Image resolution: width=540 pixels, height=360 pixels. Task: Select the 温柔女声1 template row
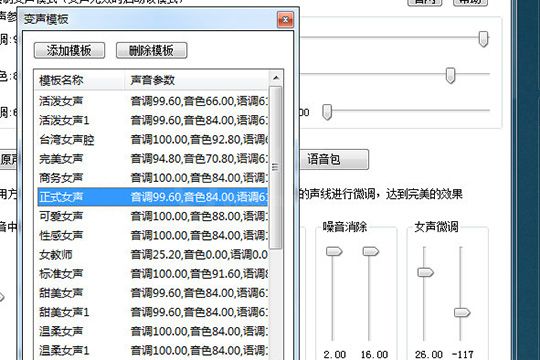coord(152,351)
